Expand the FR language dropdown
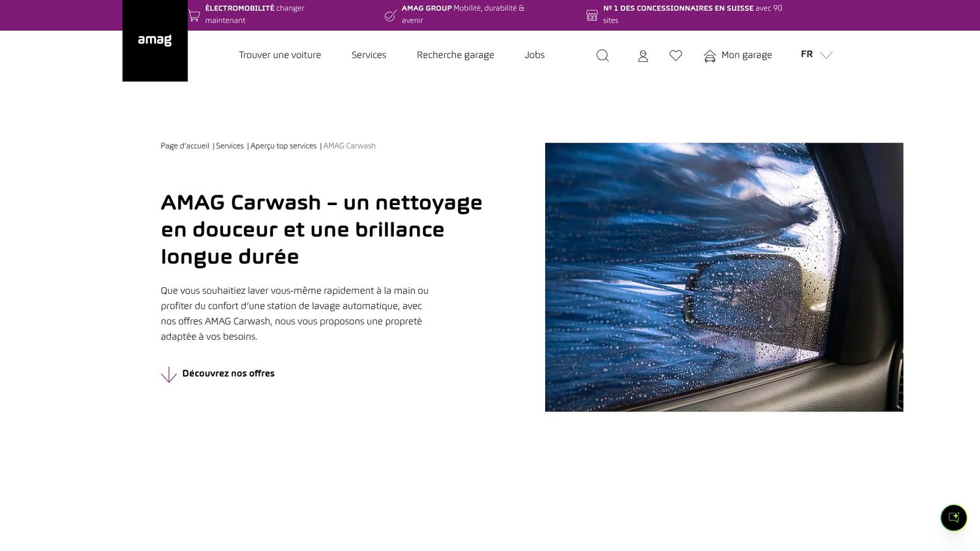The height and width of the screenshot is (551, 980). point(815,54)
